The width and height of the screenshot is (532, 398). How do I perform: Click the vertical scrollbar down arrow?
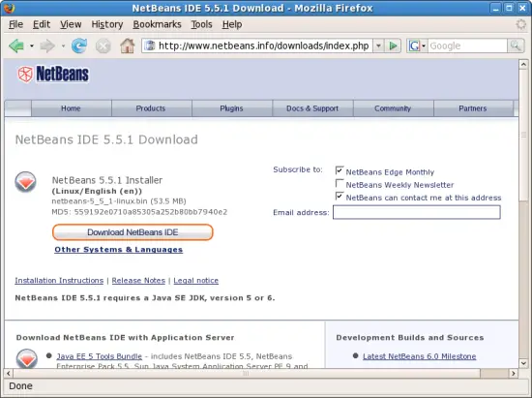pyautogui.click(x=523, y=363)
